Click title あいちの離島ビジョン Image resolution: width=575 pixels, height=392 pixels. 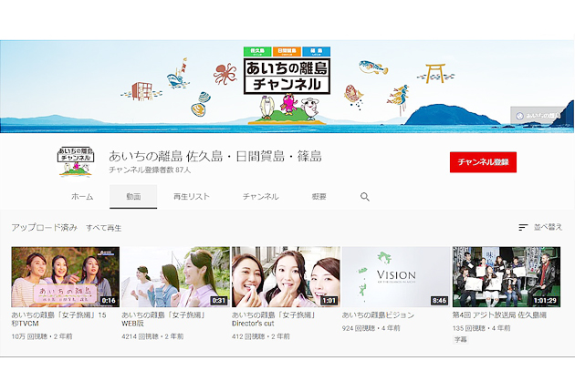[378, 315]
